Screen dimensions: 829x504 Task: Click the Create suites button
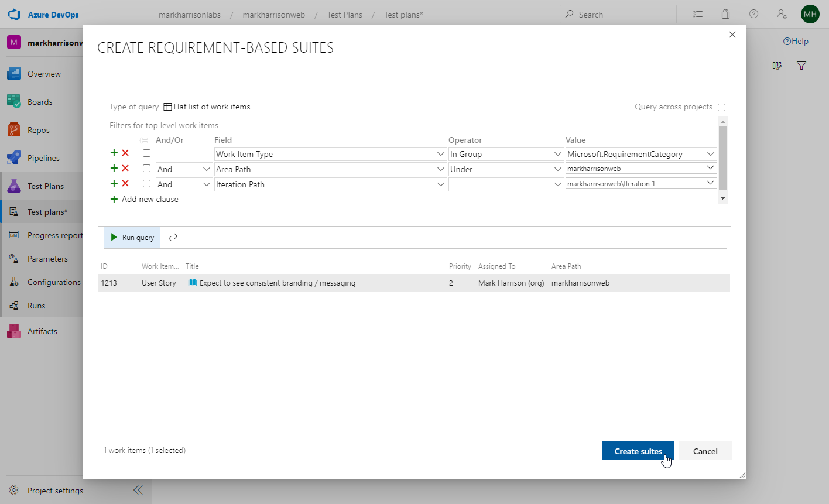[638, 451]
